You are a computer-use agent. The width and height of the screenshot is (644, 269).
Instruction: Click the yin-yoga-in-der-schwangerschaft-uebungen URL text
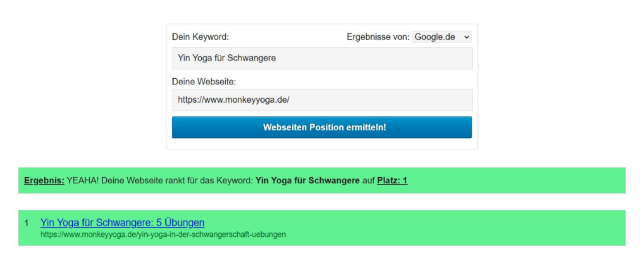163,234
